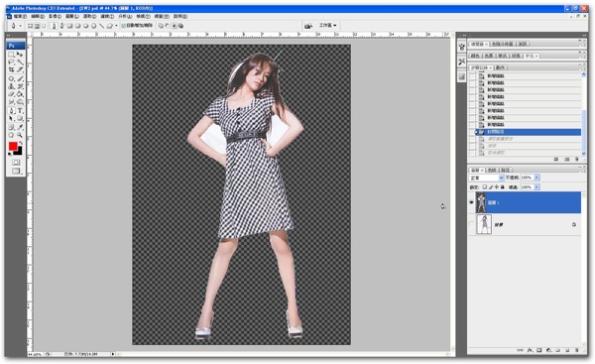Set history brush source on highlighted state

pyautogui.click(x=472, y=132)
